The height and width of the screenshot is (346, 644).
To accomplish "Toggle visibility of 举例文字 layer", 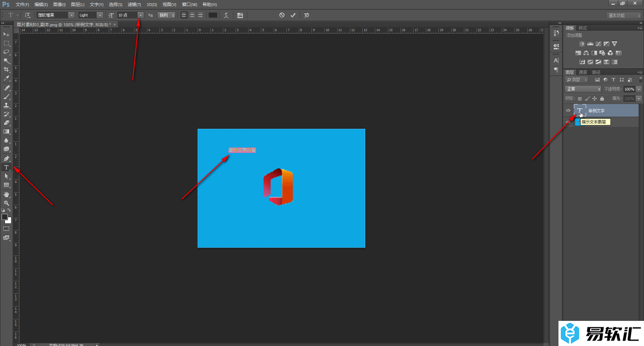I will (569, 111).
